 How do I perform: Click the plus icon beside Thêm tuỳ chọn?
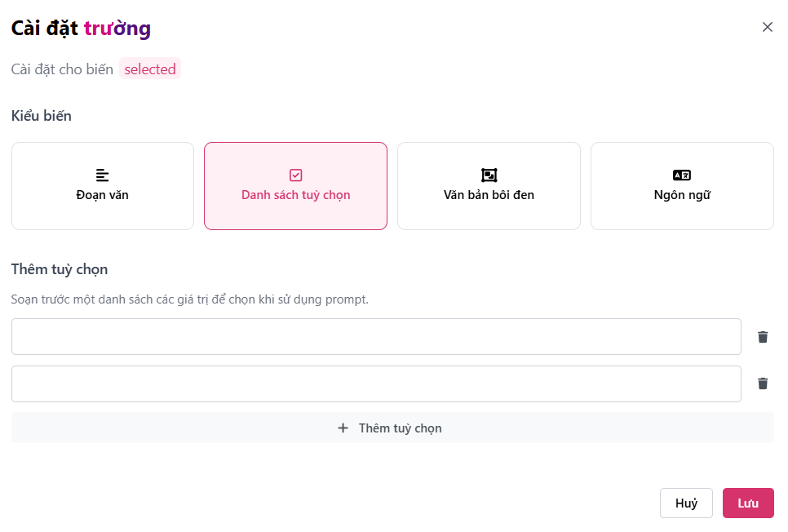(x=343, y=428)
